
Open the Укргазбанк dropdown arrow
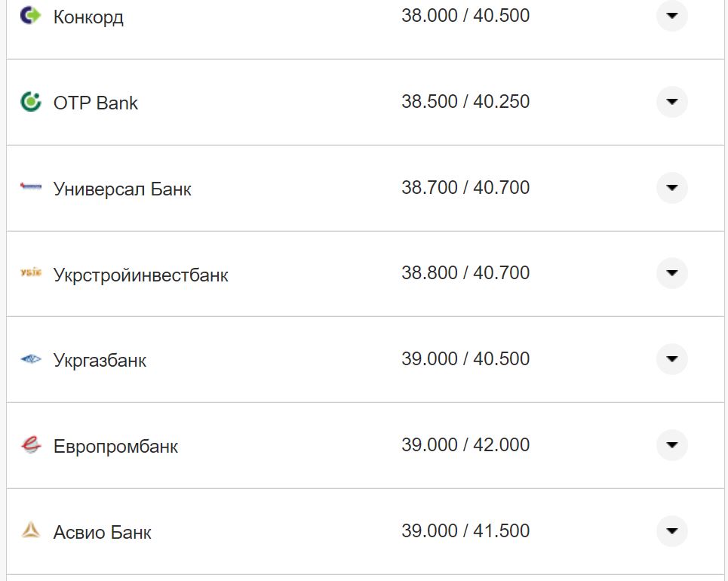tap(671, 359)
